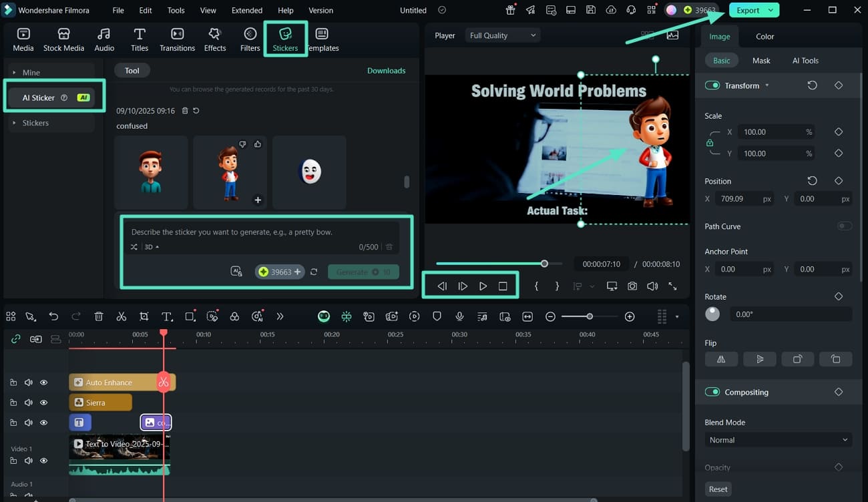Click the sticker description input field

point(261,232)
